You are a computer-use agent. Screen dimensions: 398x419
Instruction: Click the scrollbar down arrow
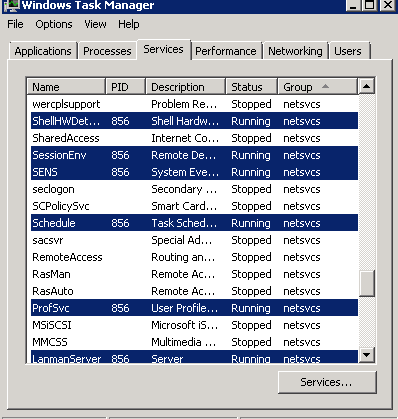pos(366,355)
